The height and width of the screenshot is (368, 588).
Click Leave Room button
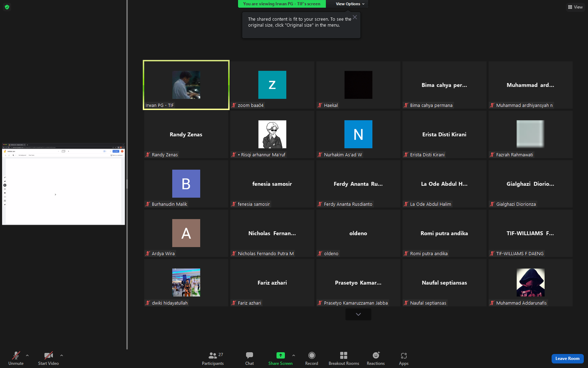click(567, 359)
